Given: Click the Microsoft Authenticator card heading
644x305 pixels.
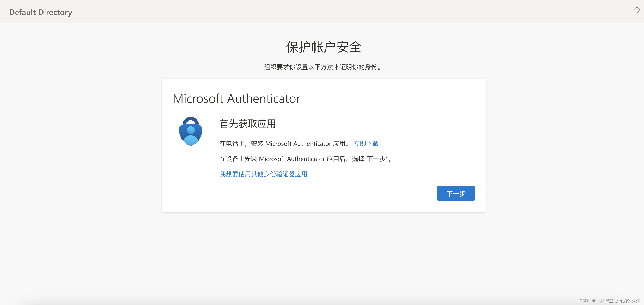Looking at the screenshot, I should tap(236, 98).
